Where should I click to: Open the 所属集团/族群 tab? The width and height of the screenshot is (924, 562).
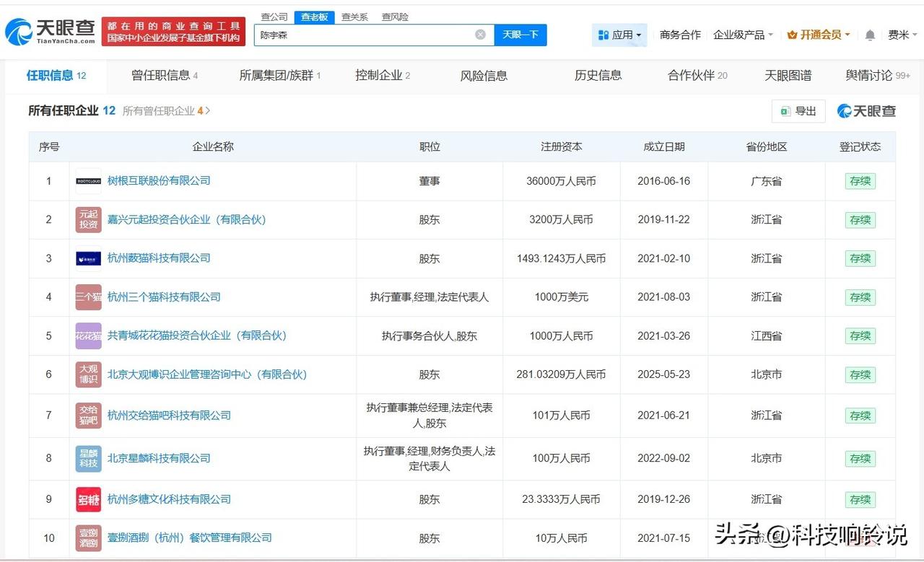tap(280, 76)
